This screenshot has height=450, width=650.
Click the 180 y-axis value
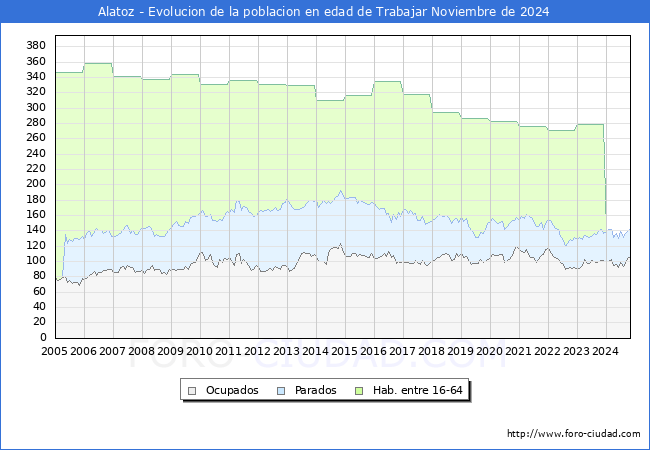(x=36, y=199)
